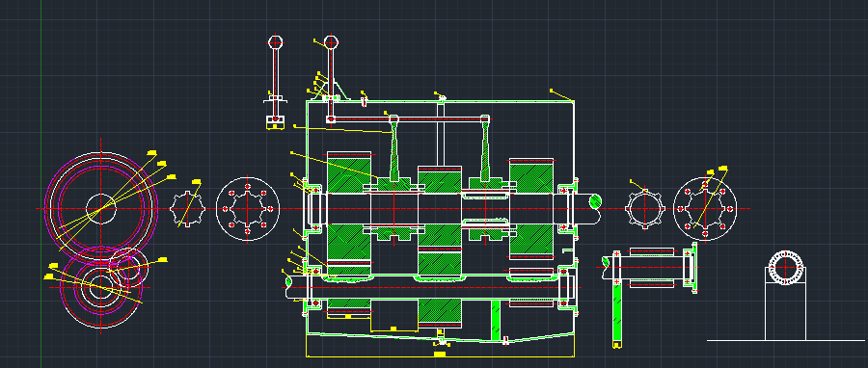Pick the center green hatched gear
The image size is (868, 368).
(x=440, y=179)
